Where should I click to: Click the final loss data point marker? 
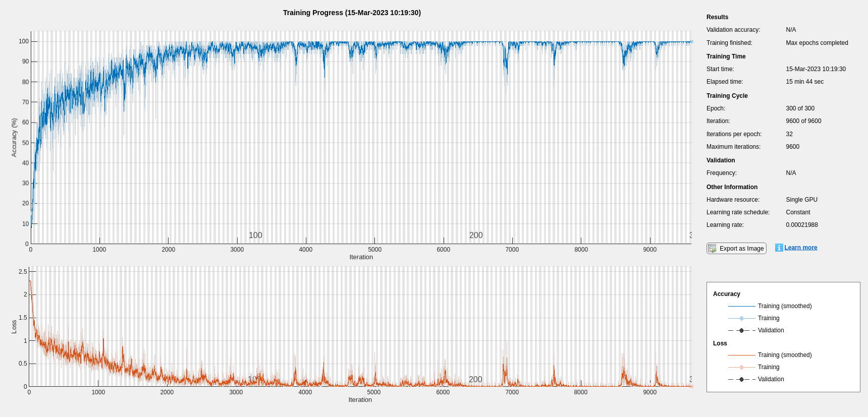point(691,386)
